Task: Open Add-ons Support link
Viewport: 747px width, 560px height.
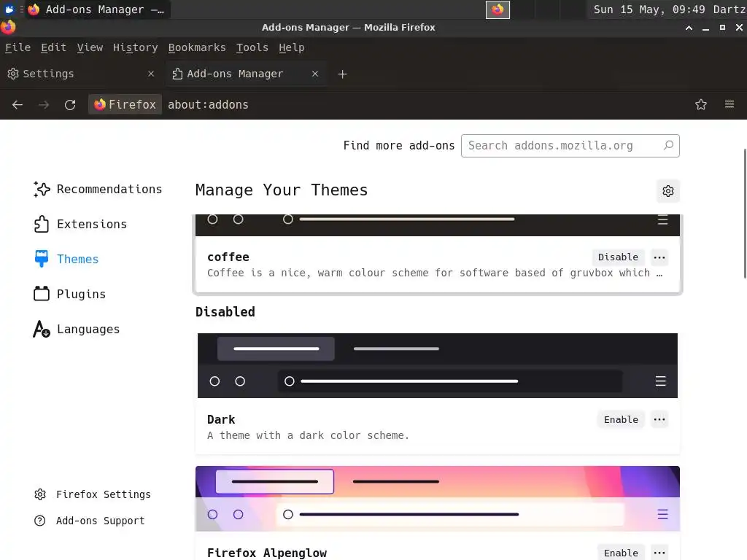Action: pyautogui.click(x=90, y=521)
